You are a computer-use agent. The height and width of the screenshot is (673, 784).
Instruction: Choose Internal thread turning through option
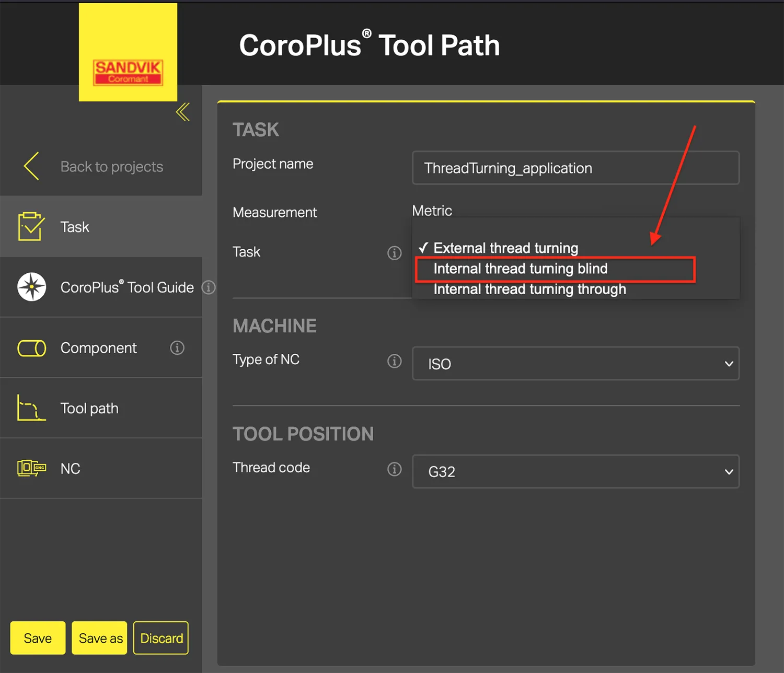pos(529,289)
